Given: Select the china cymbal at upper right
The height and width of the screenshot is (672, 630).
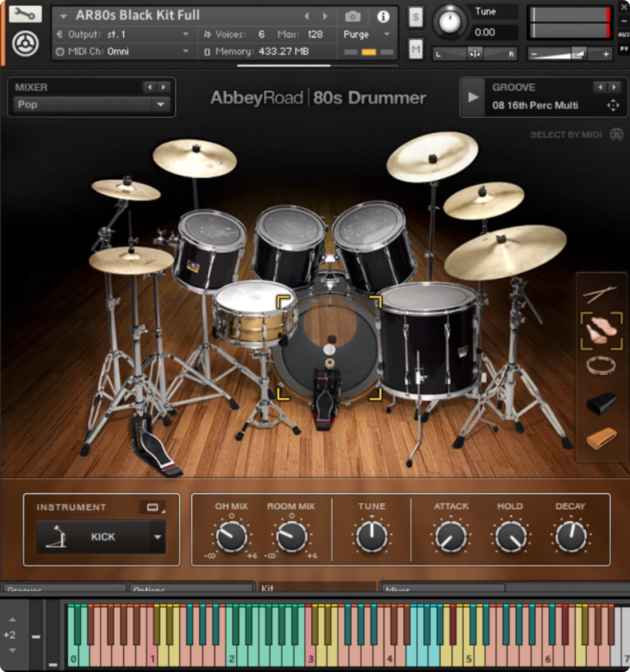Looking at the screenshot, I should pyautogui.click(x=432, y=156).
